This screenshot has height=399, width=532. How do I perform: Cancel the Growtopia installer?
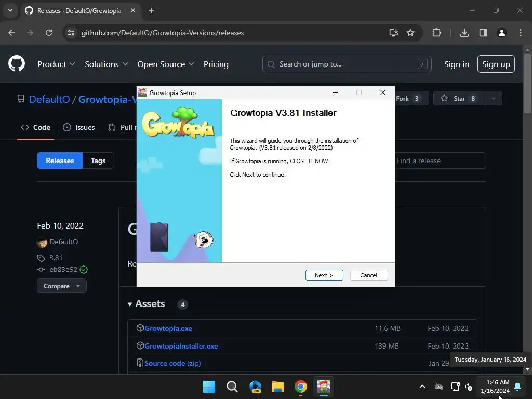(x=368, y=275)
